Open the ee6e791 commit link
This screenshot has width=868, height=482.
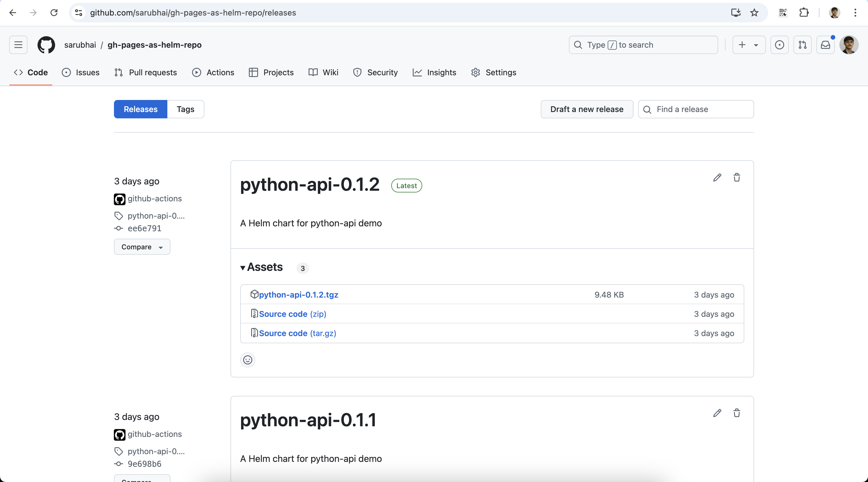(144, 228)
